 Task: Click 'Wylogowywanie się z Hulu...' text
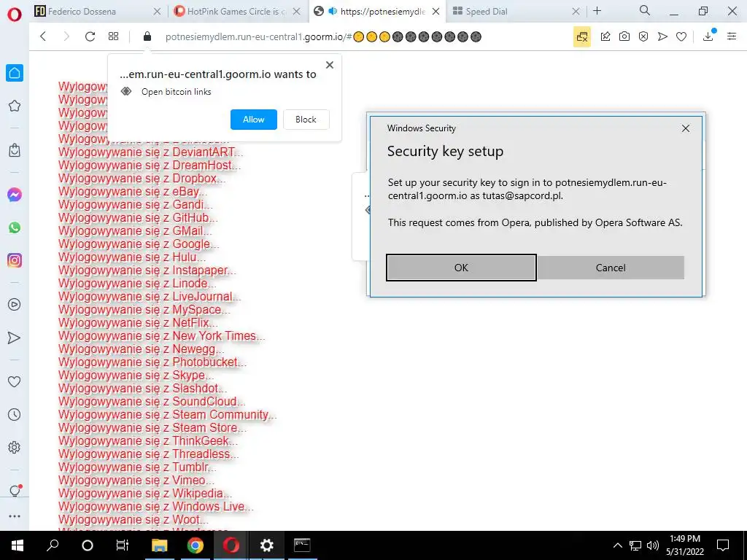pos(132,257)
